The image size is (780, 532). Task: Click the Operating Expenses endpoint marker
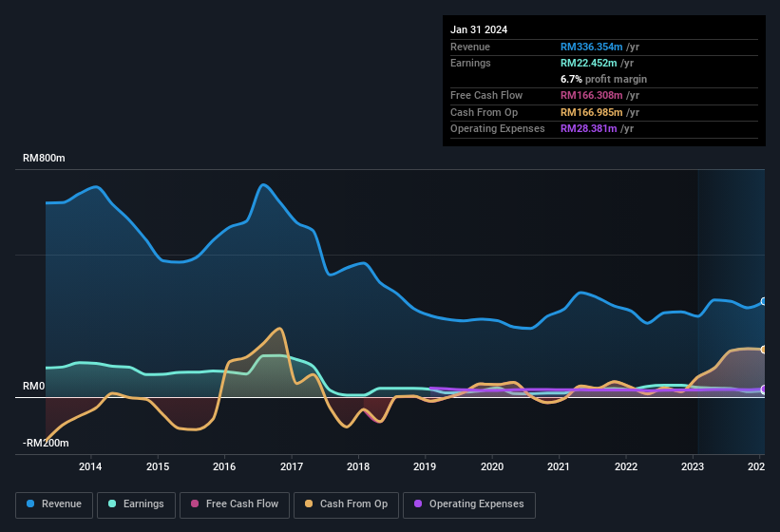click(763, 389)
